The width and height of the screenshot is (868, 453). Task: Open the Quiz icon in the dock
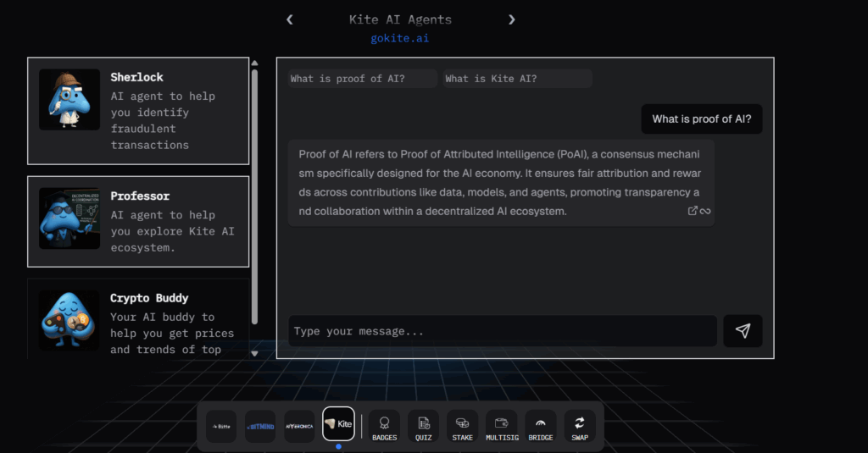(x=423, y=425)
